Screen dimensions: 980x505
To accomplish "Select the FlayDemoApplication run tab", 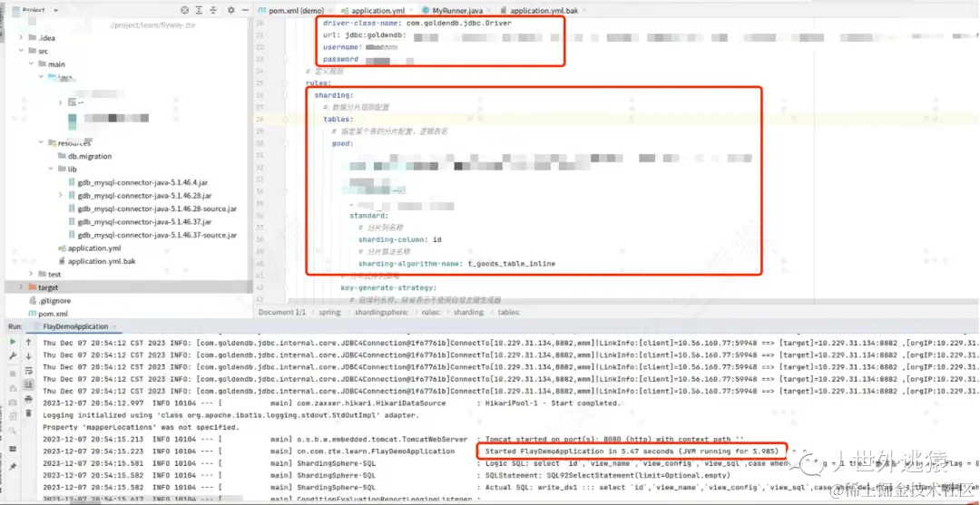I will pos(75,326).
